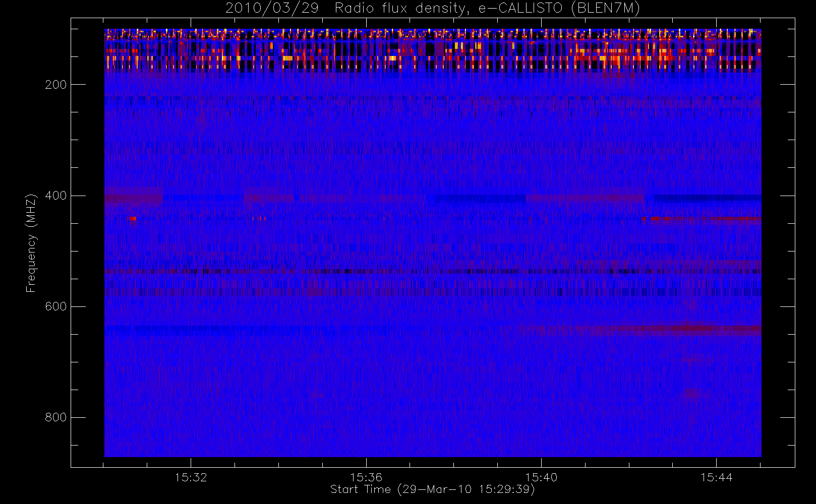The width and height of the screenshot is (816, 504).
Task: Click the 'Start Time (29-Mar-10 15:29:39)' label
Action: tap(432, 489)
